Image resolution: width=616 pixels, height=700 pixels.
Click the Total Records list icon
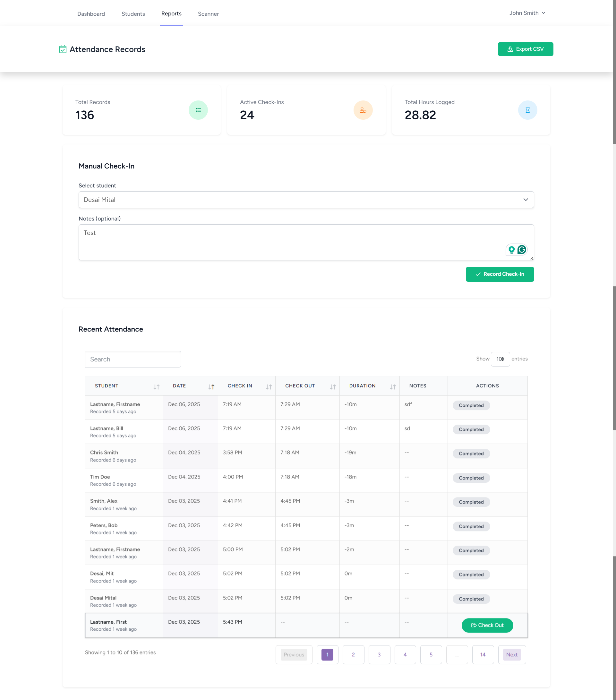pos(198,110)
